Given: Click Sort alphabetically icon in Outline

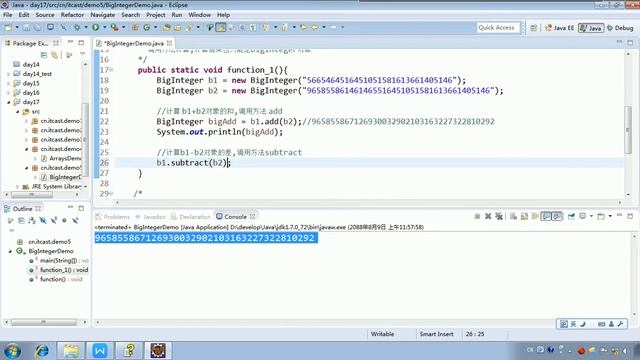Looking at the screenshot, I should point(32,220).
